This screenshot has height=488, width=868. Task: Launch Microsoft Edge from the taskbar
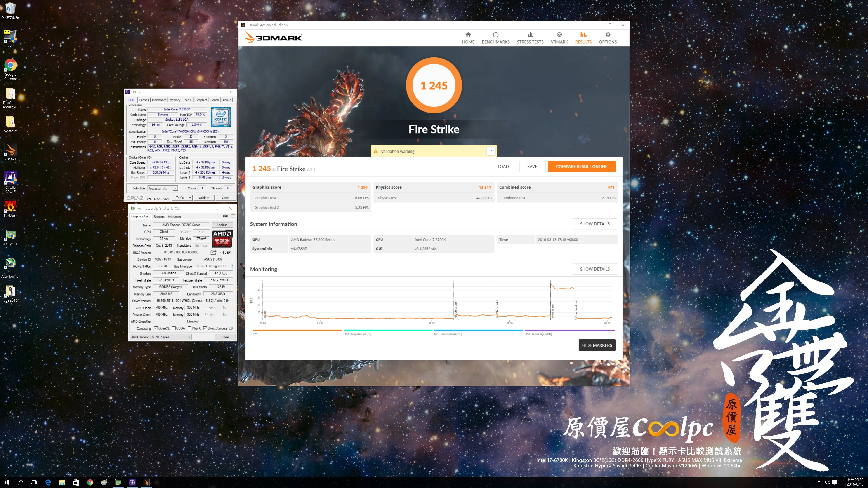(48, 482)
